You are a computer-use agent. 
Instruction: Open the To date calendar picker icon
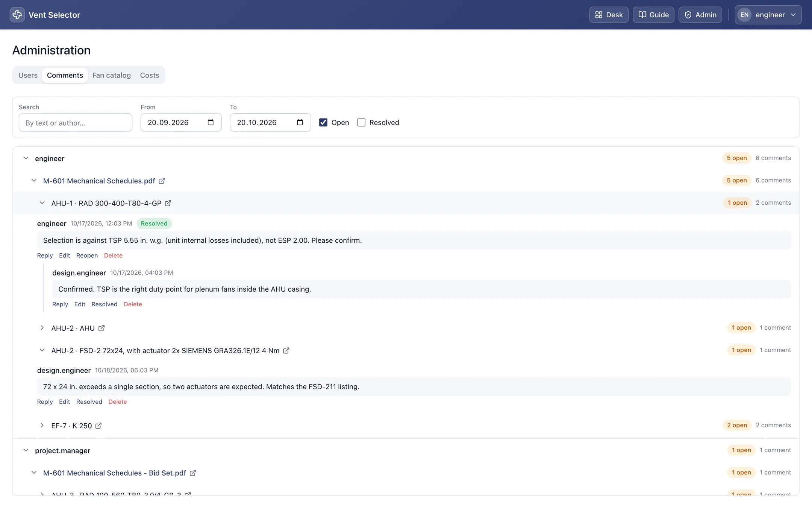[300, 122]
